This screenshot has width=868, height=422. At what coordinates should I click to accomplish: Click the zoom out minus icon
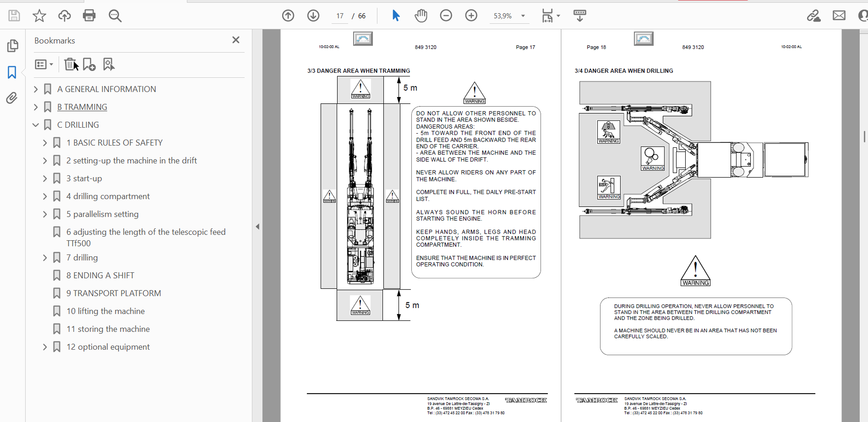[446, 16]
